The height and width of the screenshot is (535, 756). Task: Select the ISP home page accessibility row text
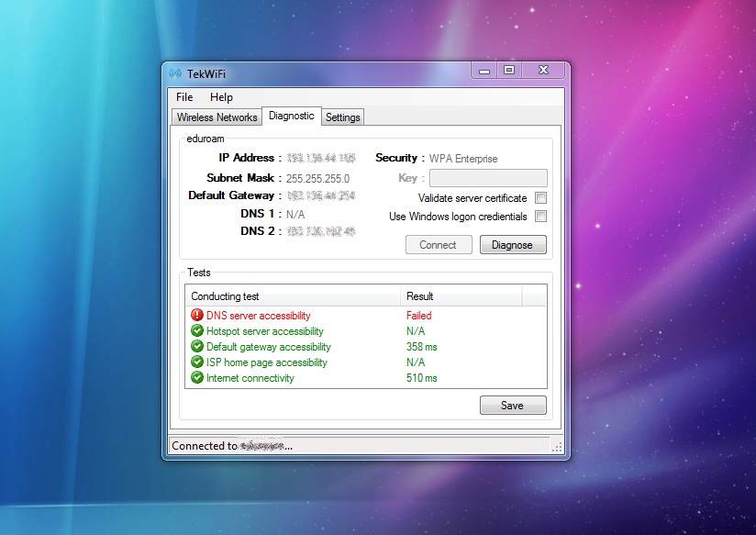click(267, 362)
